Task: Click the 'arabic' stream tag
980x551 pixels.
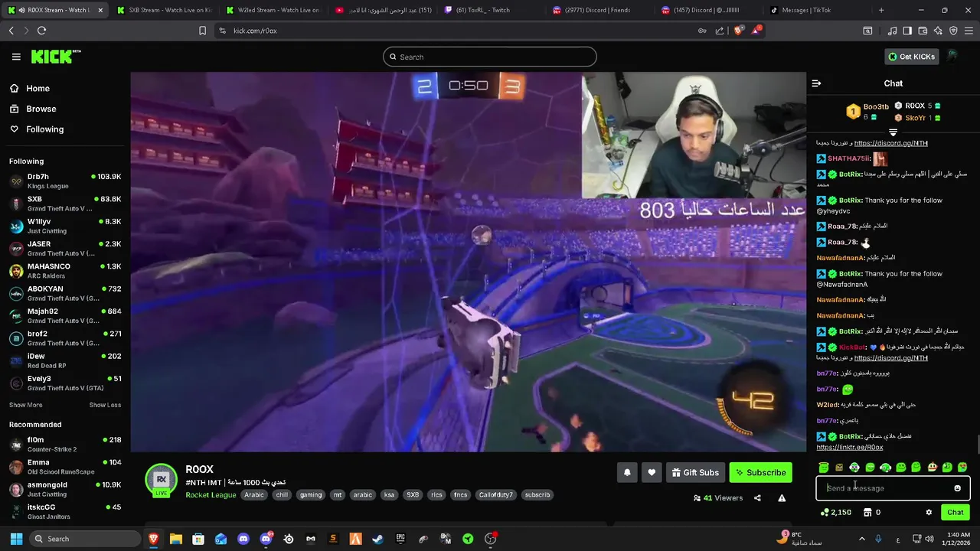Action: click(362, 495)
